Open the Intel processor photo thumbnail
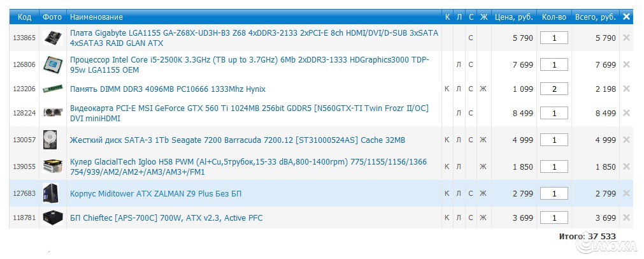Viewport: 644px width, 259px height. point(52,64)
